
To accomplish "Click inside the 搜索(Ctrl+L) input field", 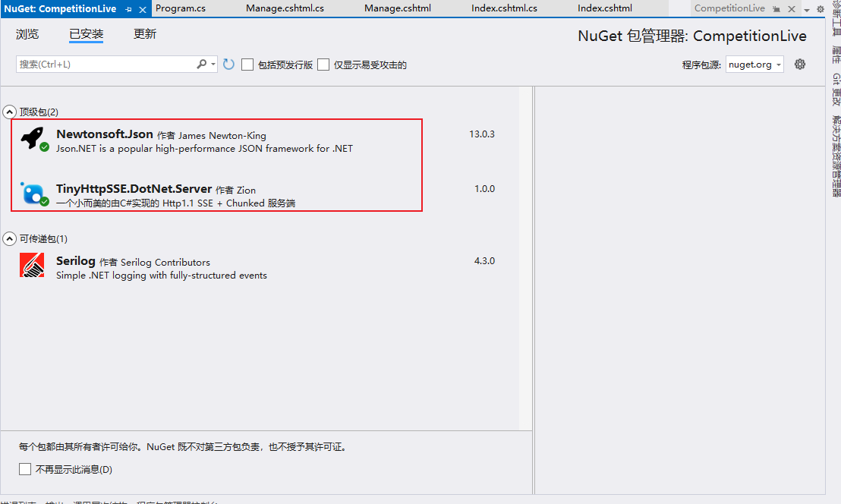I will pos(106,64).
